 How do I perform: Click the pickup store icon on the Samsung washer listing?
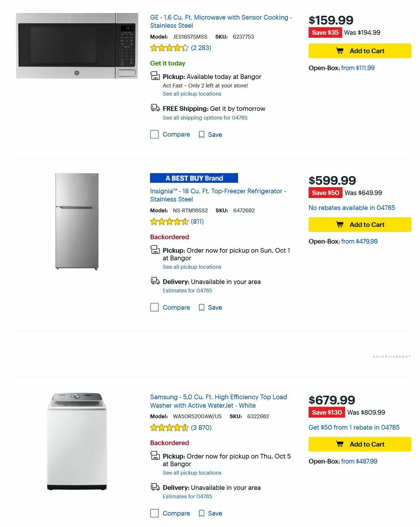point(154,456)
